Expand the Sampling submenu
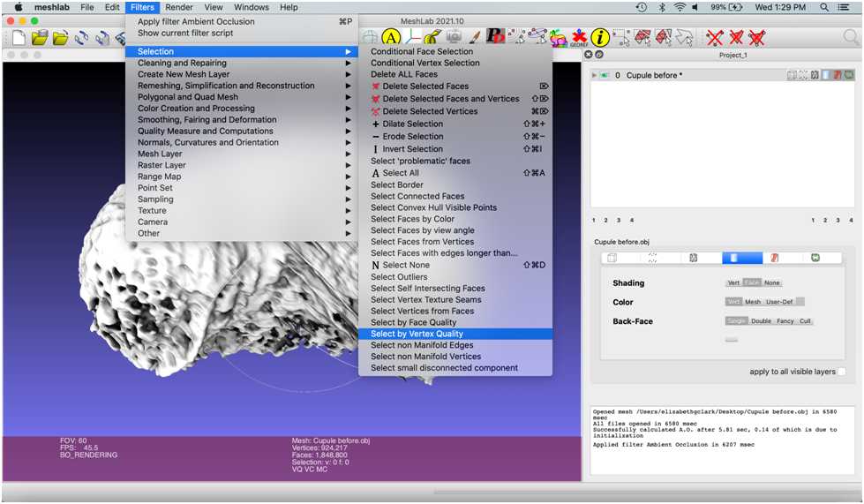864x504 pixels. pos(241,199)
